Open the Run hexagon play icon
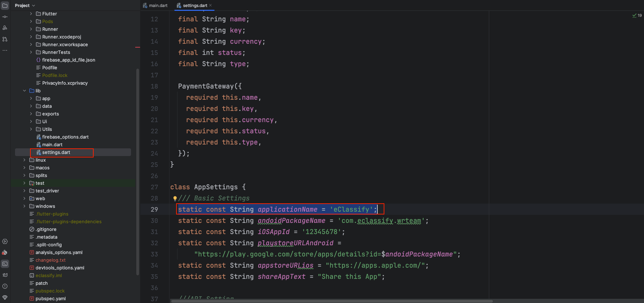 [5, 241]
